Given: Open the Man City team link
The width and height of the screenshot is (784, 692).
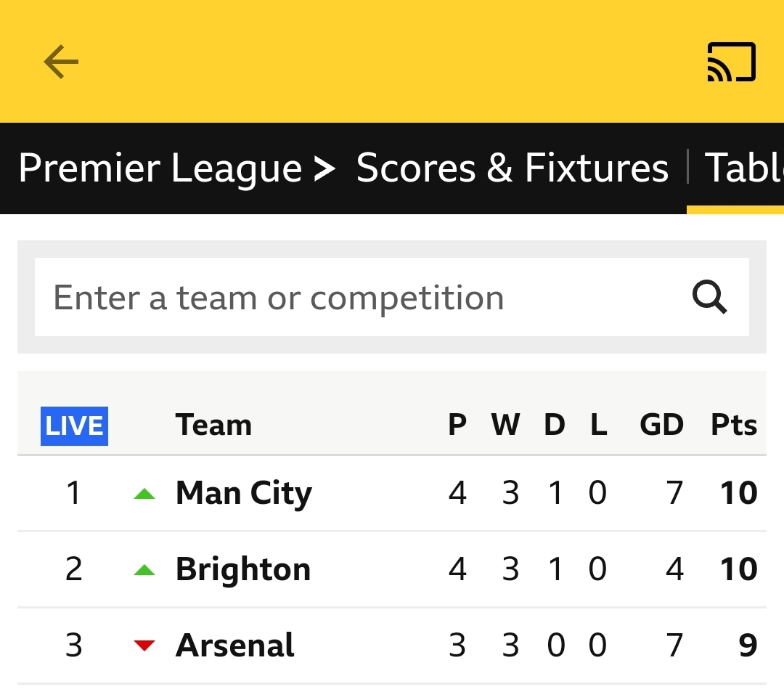Looking at the screenshot, I should click(x=244, y=493).
